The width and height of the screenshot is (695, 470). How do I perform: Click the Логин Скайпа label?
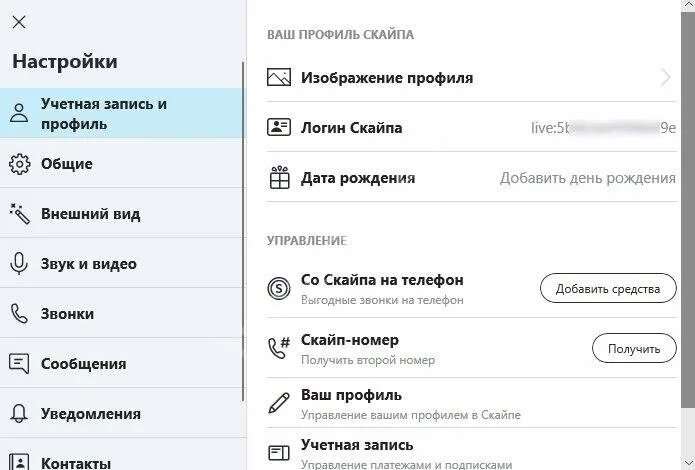(x=351, y=128)
